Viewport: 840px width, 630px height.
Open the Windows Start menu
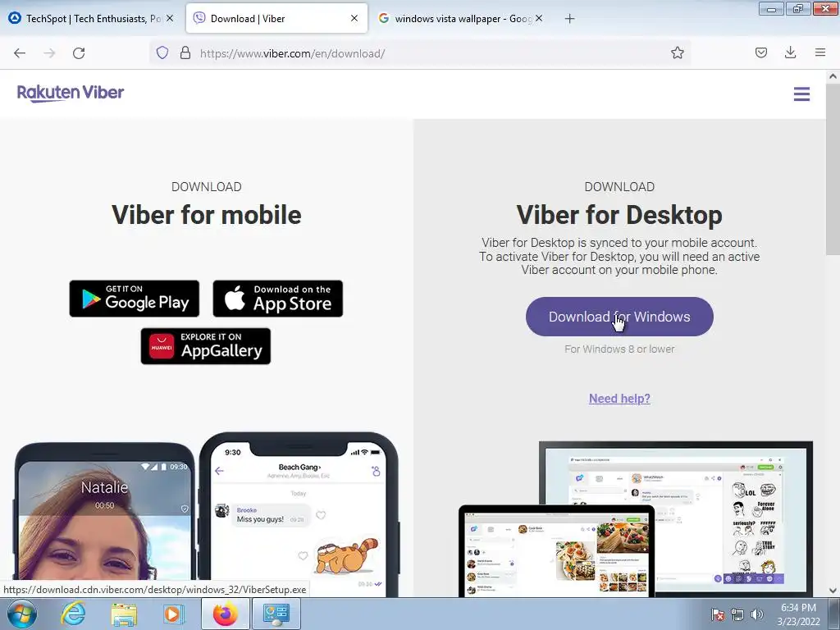pos(21,614)
